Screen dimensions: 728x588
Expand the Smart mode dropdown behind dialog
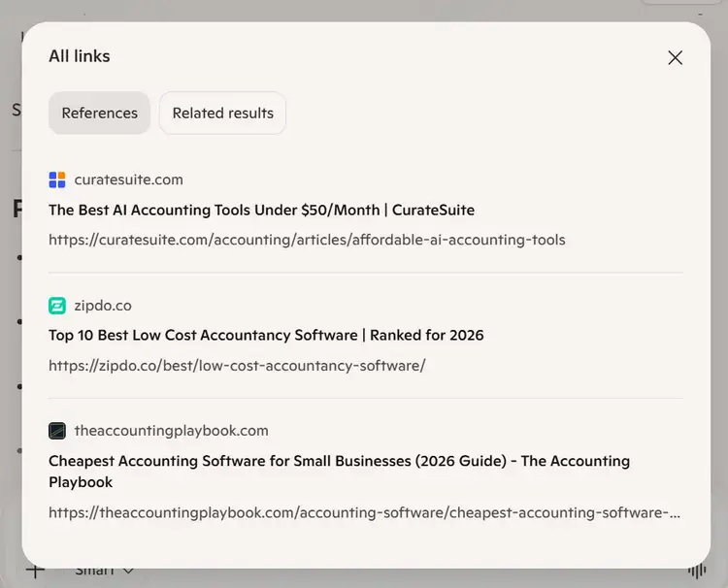coord(105,571)
